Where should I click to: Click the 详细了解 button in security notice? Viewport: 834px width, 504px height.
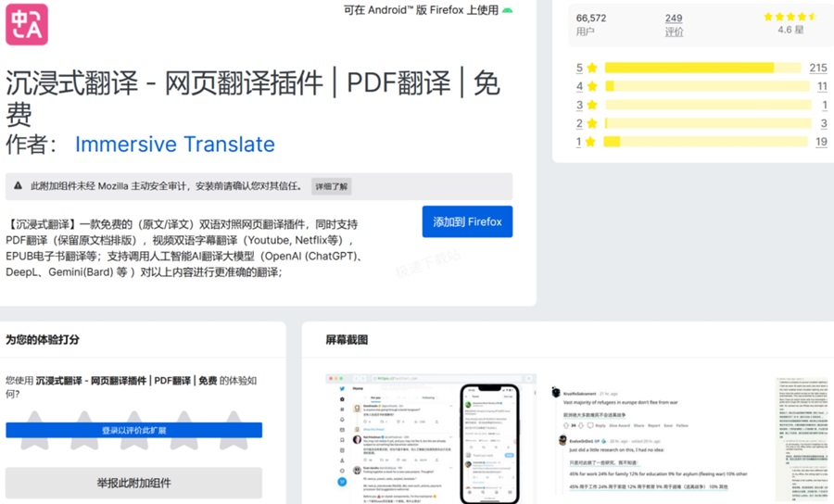tap(332, 186)
